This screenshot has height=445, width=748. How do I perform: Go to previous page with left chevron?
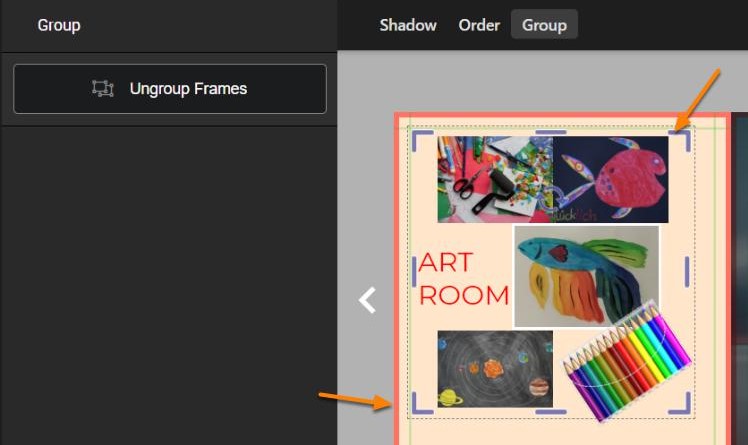[367, 300]
